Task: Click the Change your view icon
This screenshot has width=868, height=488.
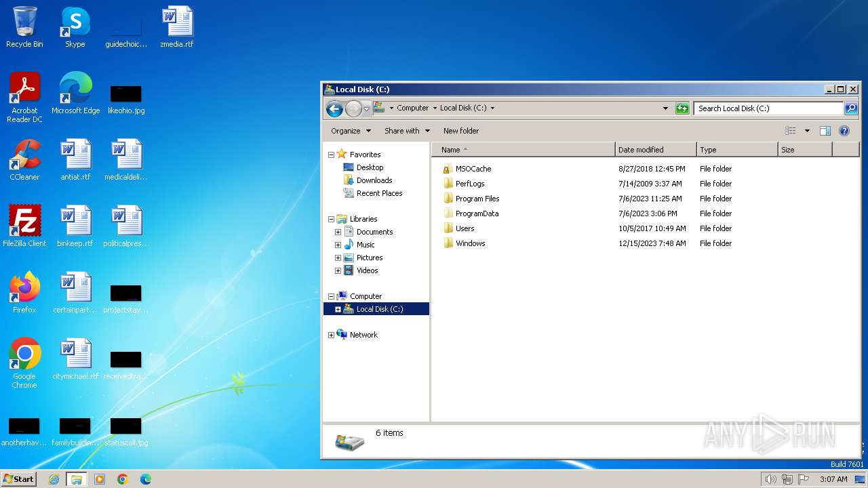Action: click(x=791, y=131)
